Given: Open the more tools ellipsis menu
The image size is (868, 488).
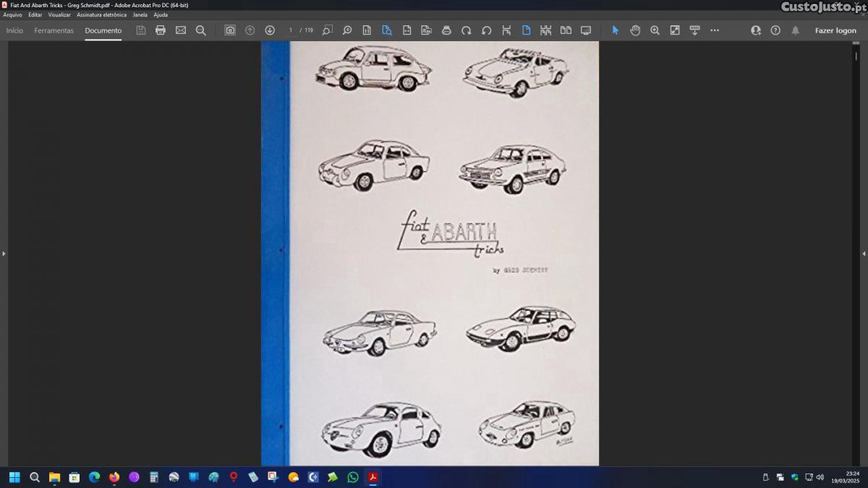Looking at the screenshot, I should [x=715, y=30].
